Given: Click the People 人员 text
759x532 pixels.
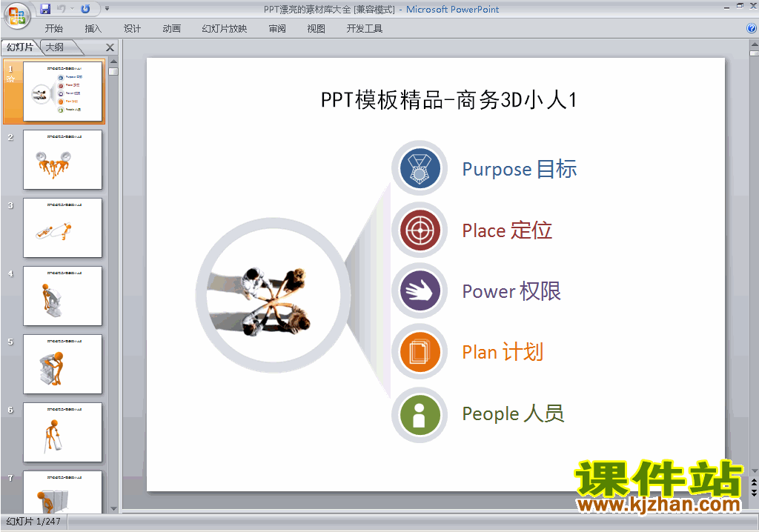Looking at the screenshot, I should pos(513,414).
